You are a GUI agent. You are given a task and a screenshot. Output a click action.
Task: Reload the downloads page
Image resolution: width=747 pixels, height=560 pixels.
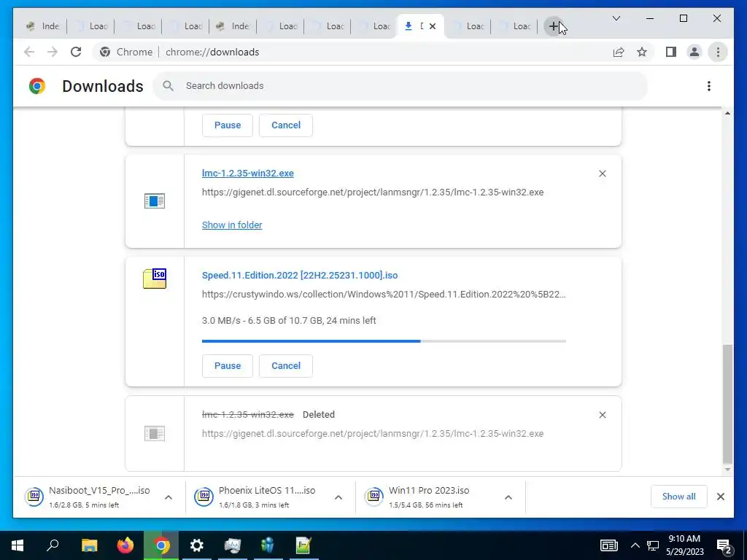pyautogui.click(x=76, y=52)
